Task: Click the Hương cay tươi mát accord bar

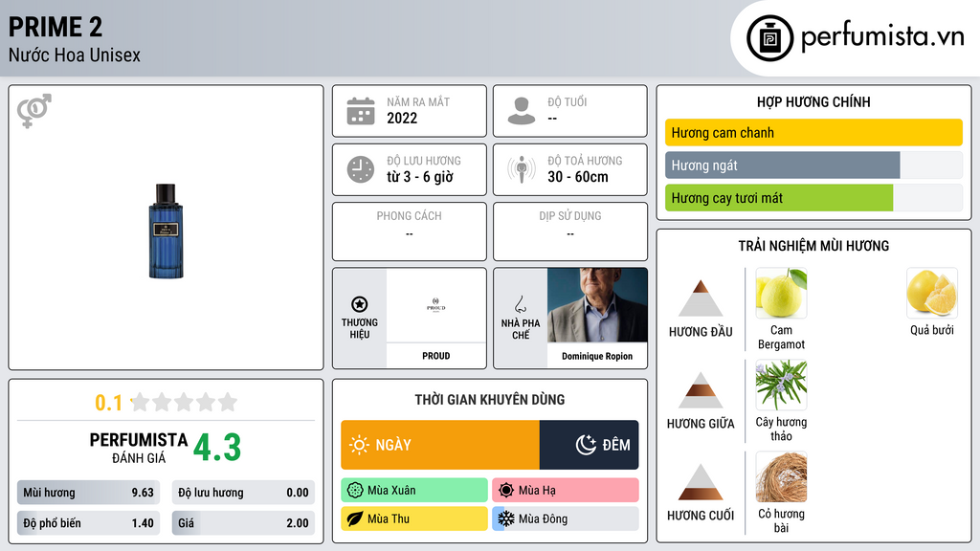Action: point(813,198)
